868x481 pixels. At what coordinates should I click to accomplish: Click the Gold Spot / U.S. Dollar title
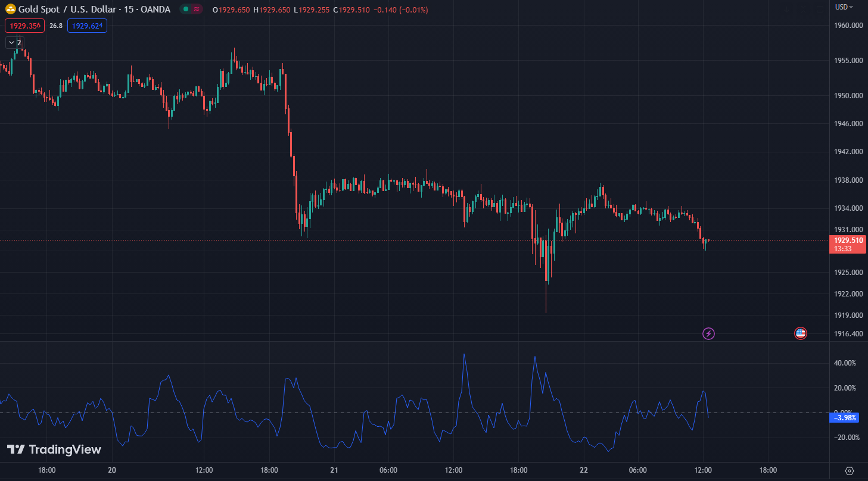point(66,10)
